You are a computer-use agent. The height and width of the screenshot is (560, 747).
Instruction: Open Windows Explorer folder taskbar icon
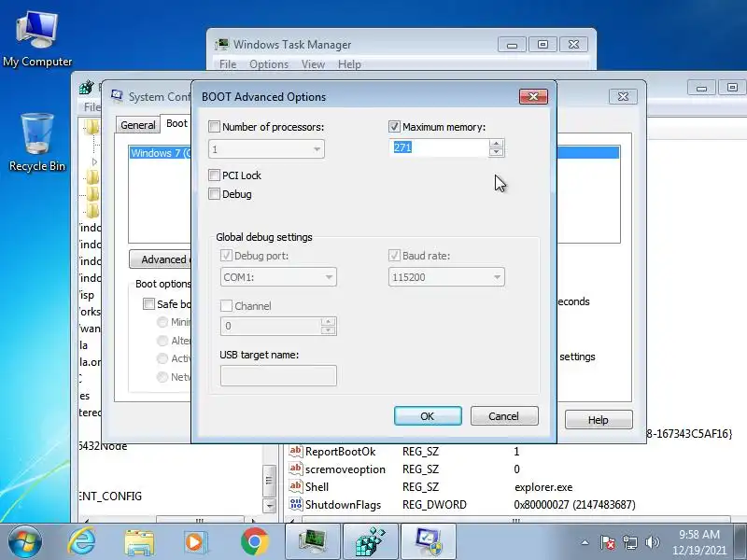point(138,542)
